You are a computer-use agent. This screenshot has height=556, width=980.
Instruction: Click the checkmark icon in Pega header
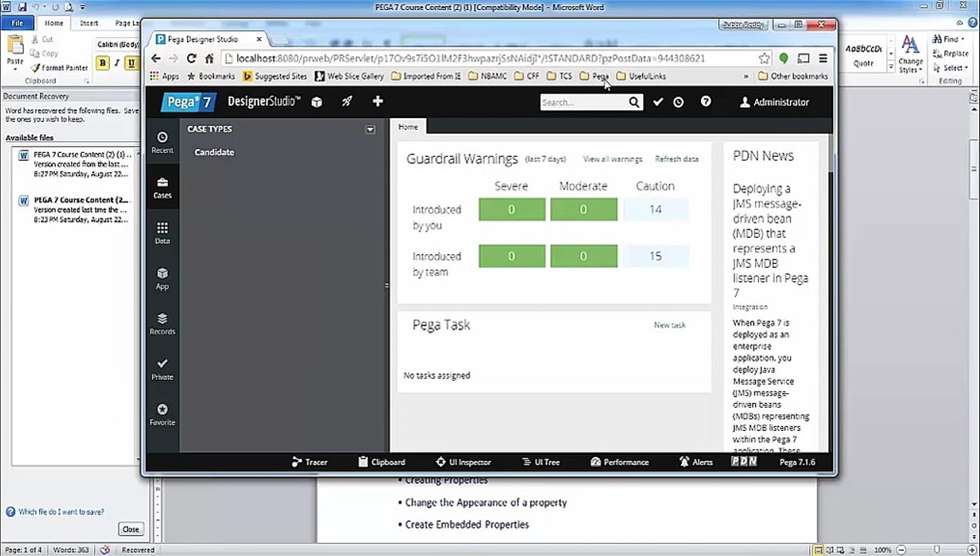point(658,102)
